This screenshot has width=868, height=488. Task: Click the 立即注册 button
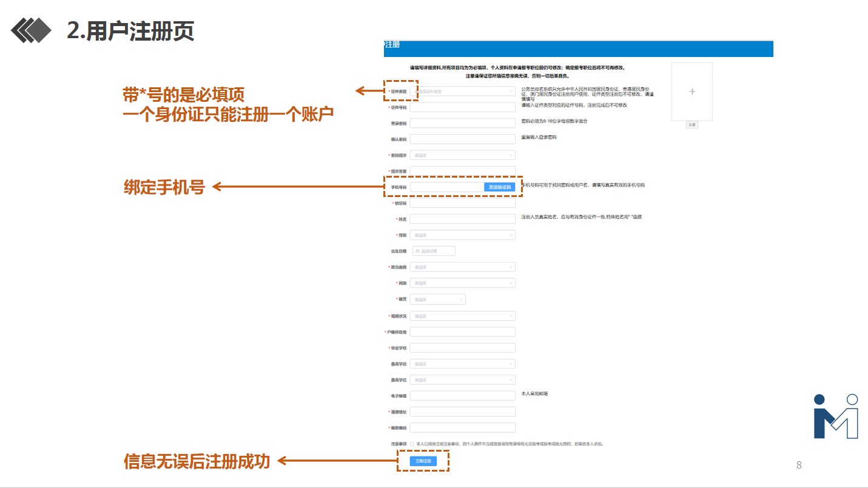click(423, 461)
